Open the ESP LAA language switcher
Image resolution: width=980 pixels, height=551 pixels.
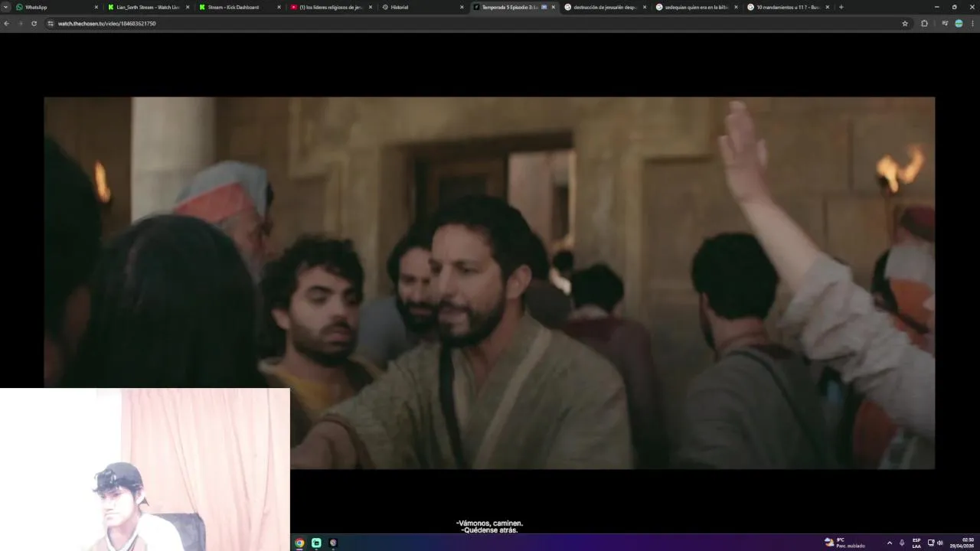coord(916,543)
